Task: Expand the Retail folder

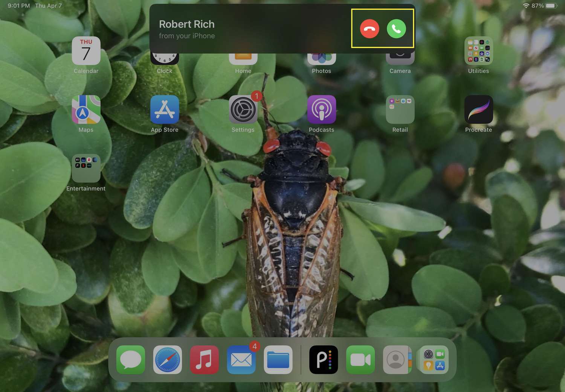Action: point(400,109)
